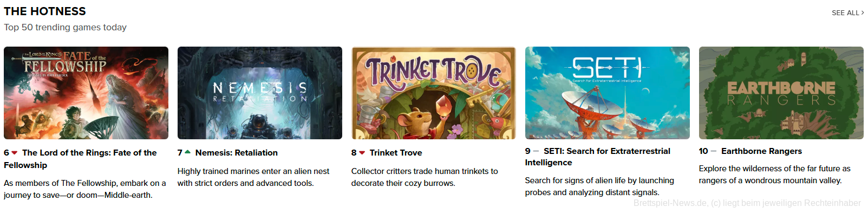This screenshot has height=213, width=868.
Task: Open the SETI cover image
Action: click(608, 93)
